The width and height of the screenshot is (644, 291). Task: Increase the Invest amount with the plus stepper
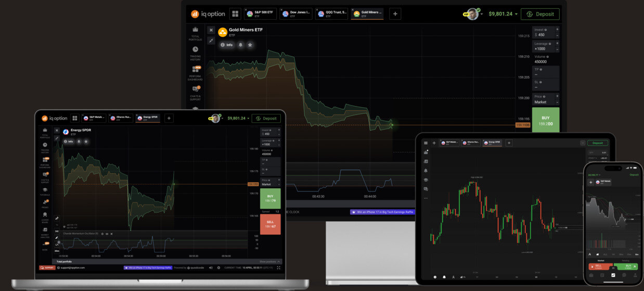click(557, 29)
